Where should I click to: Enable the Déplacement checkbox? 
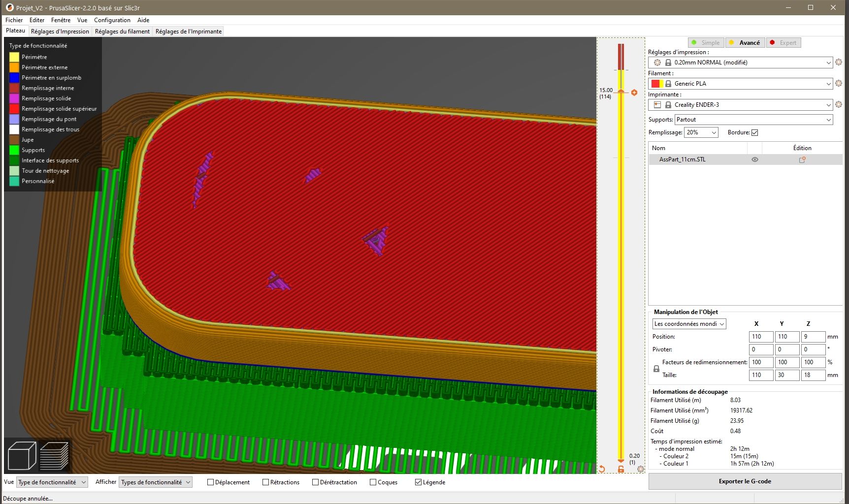(x=210, y=482)
